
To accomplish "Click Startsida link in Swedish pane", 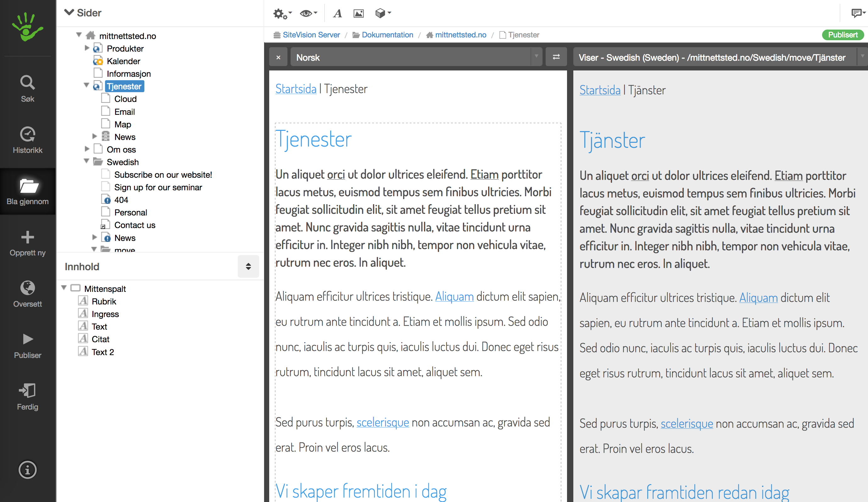I will tap(600, 90).
